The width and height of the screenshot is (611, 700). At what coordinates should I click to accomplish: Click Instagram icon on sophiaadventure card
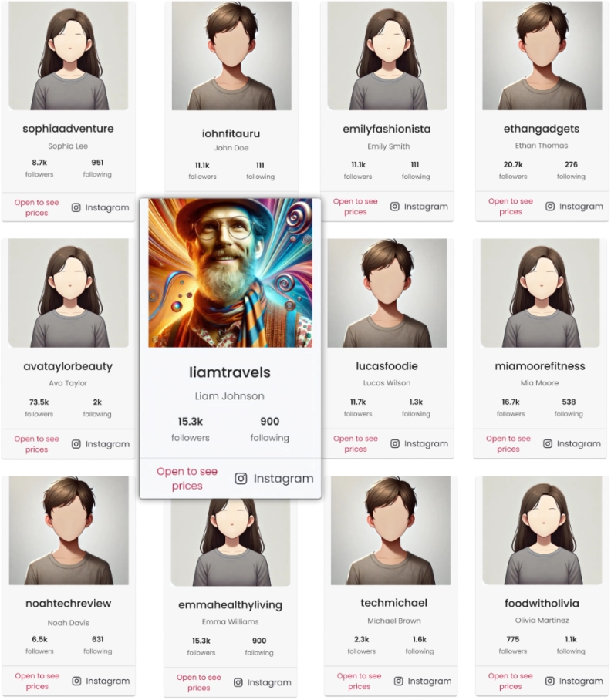[76, 207]
